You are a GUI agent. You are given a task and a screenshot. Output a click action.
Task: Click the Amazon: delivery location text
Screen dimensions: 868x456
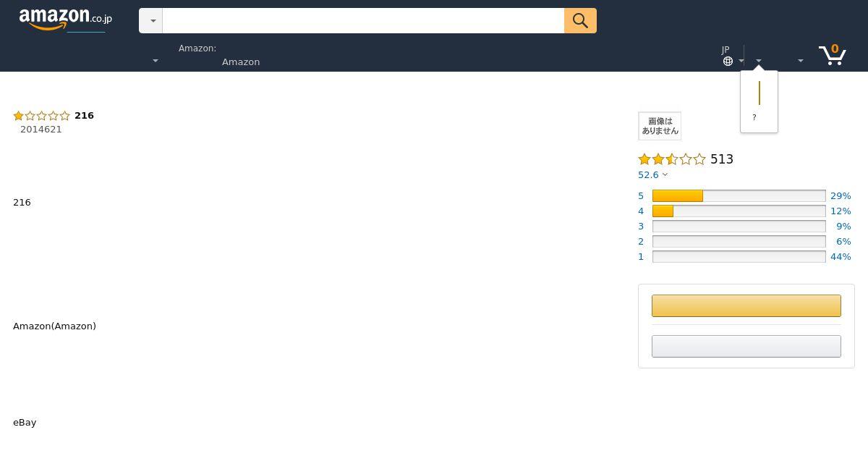pos(197,48)
